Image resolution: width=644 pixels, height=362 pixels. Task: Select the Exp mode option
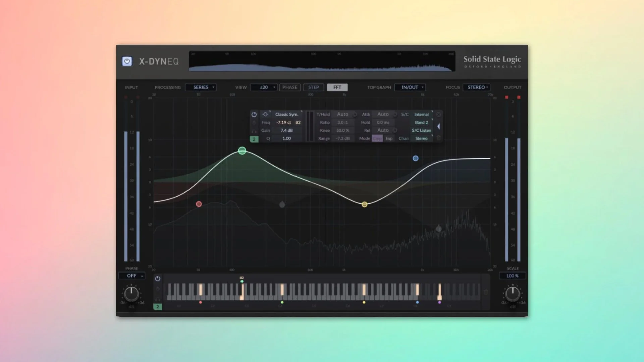[389, 138]
